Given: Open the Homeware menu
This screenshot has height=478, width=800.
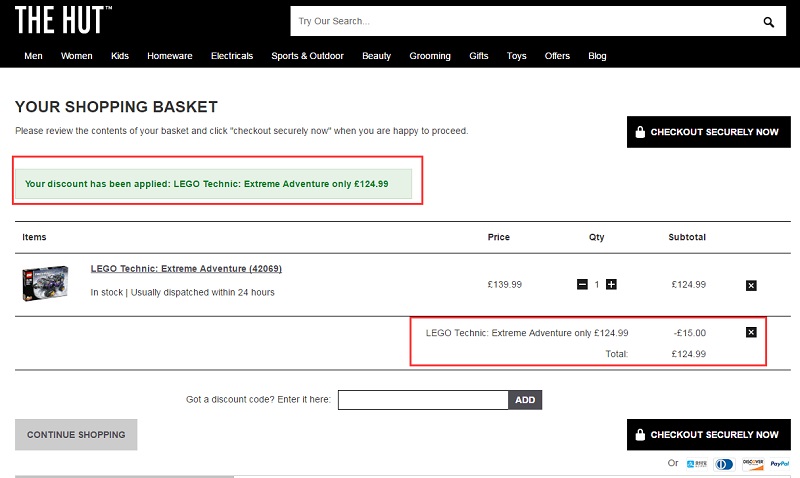Looking at the screenshot, I should click(x=170, y=56).
